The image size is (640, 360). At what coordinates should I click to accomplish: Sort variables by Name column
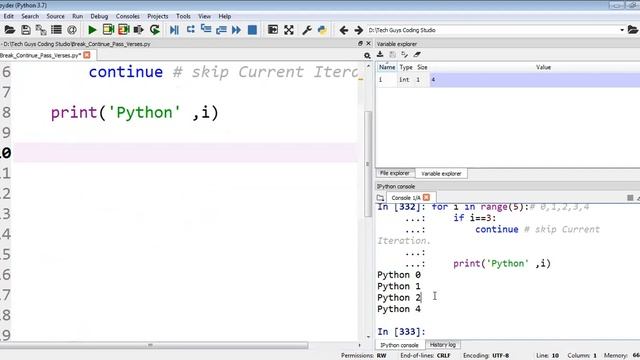coord(387,67)
